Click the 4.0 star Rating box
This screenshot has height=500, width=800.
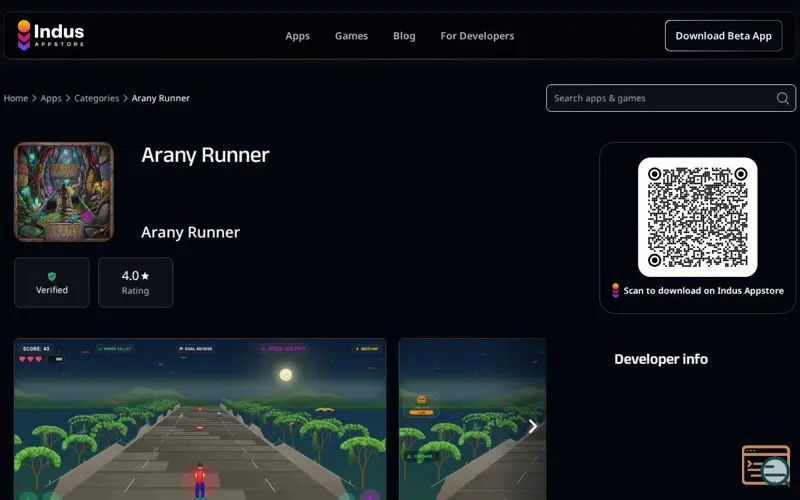click(x=135, y=282)
